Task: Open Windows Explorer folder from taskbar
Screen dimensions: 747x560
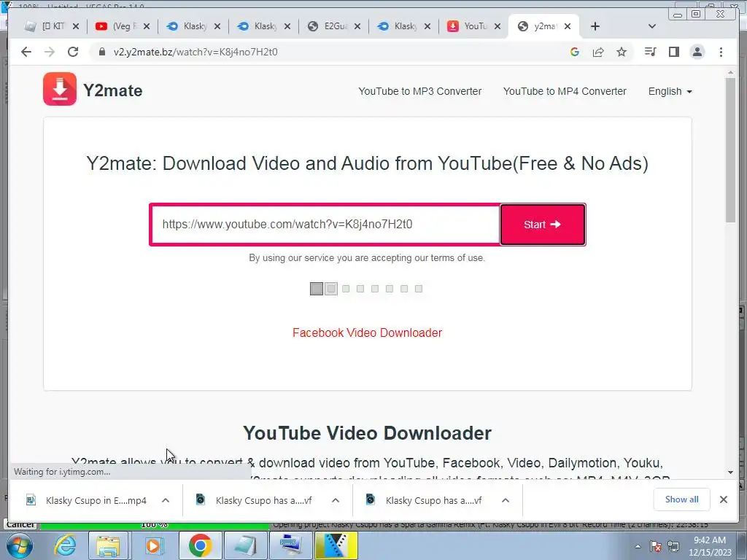Action: [x=108, y=545]
